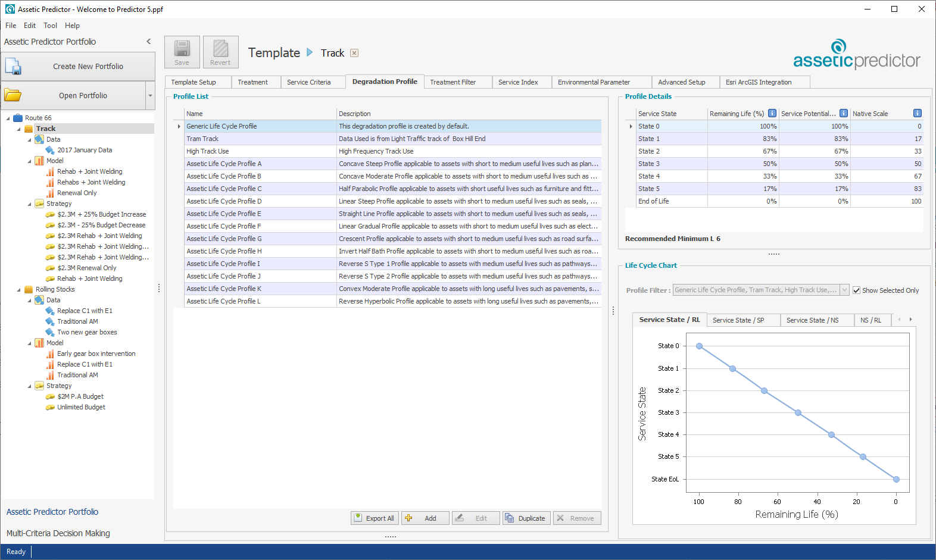This screenshot has height=560, width=936.
Task: Click the Add profile button
Action: [425, 518]
